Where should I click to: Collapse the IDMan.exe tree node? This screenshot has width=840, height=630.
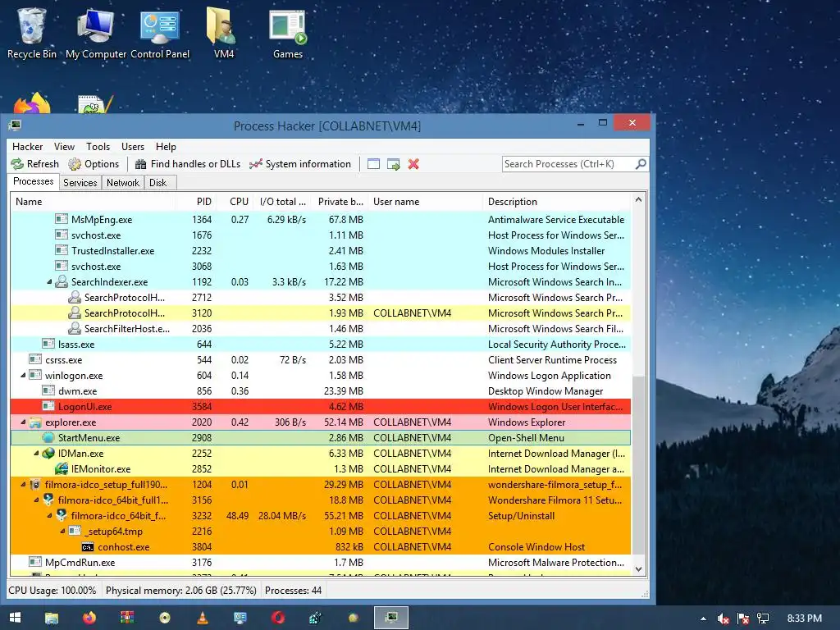point(36,453)
